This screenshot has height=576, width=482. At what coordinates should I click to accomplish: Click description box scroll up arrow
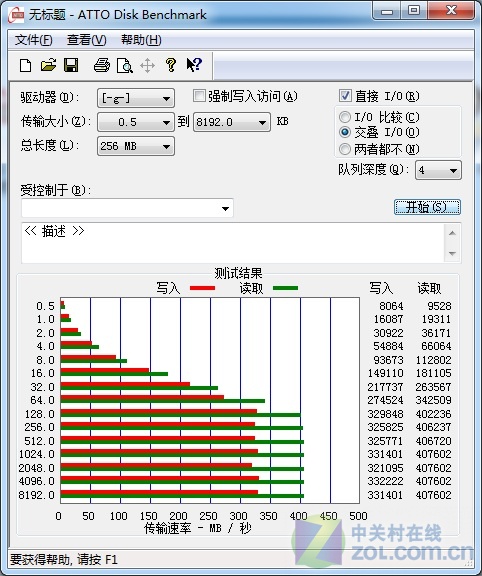[452, 233]
